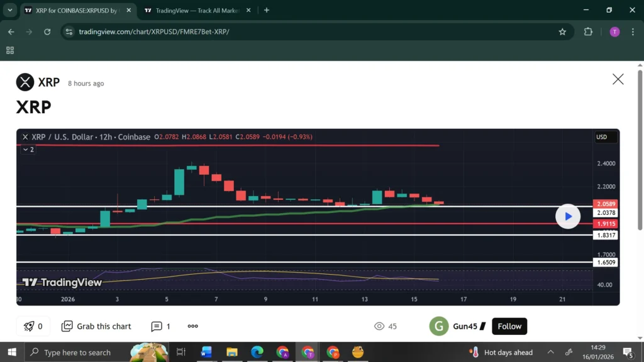
Task: Switch to the TradingView — Track All Markets tab
Action: 195,10
